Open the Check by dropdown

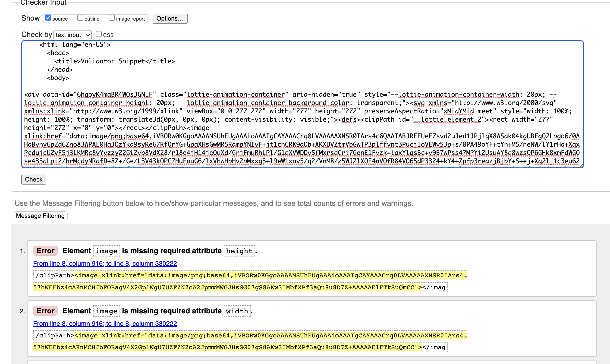tap(72, 35)
